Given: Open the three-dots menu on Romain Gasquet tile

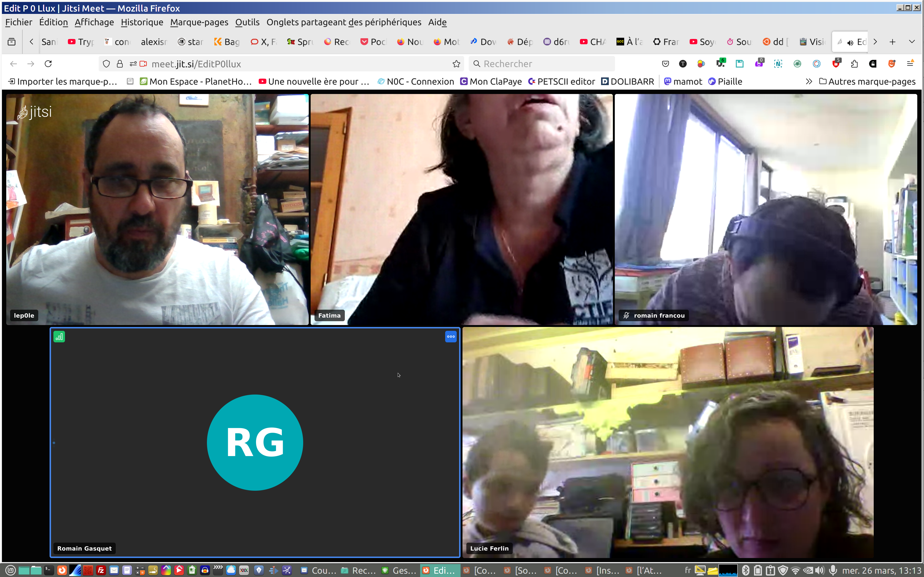Looking at the screenshot, I should (x=450, y=337).
